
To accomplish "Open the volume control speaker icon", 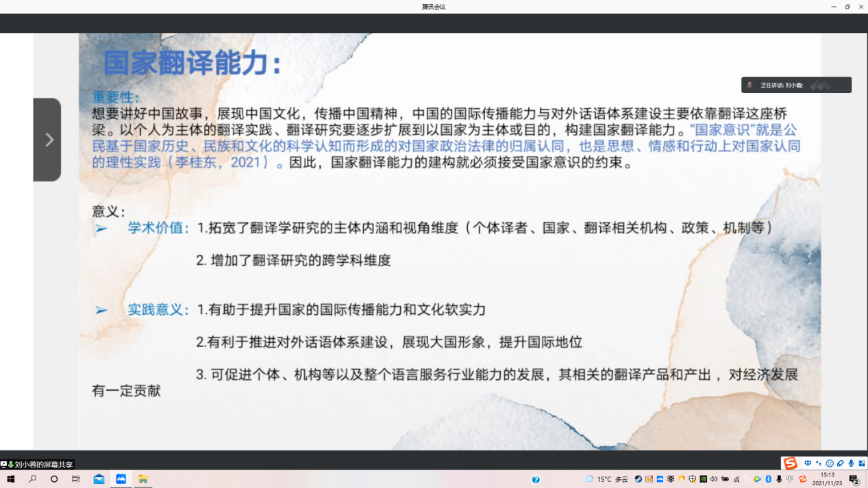I will point(714,479).
